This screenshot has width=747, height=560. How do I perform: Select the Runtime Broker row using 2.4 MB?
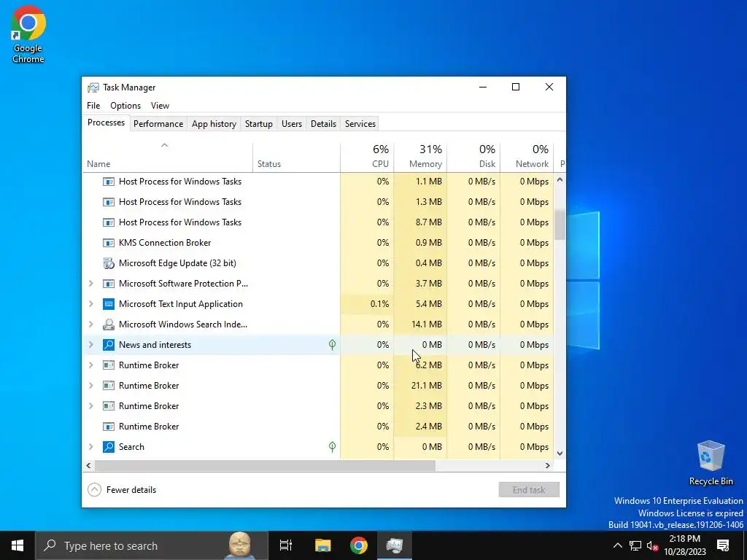318,427
